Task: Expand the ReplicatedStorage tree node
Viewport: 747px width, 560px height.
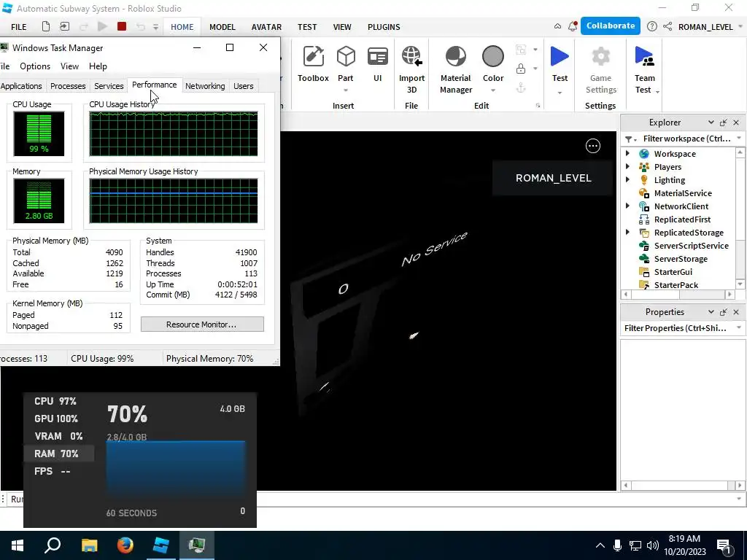Action: click(627, 232)
